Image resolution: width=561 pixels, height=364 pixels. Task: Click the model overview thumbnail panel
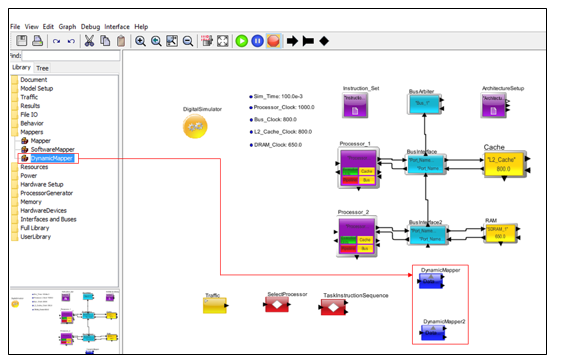tap(65, 321)
